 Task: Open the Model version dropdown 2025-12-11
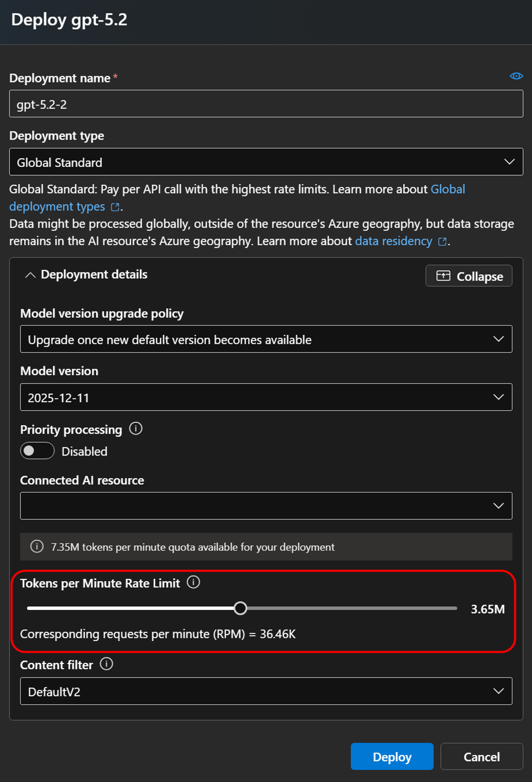266,397
